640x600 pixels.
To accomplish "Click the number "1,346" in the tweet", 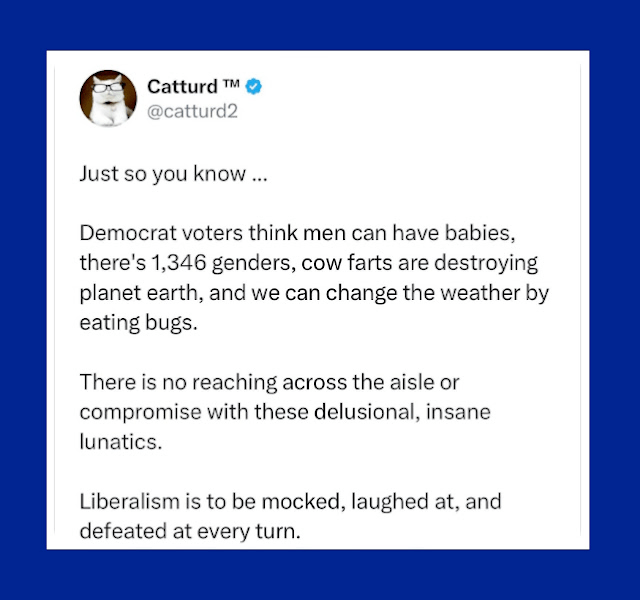I will tap(185, 267).
